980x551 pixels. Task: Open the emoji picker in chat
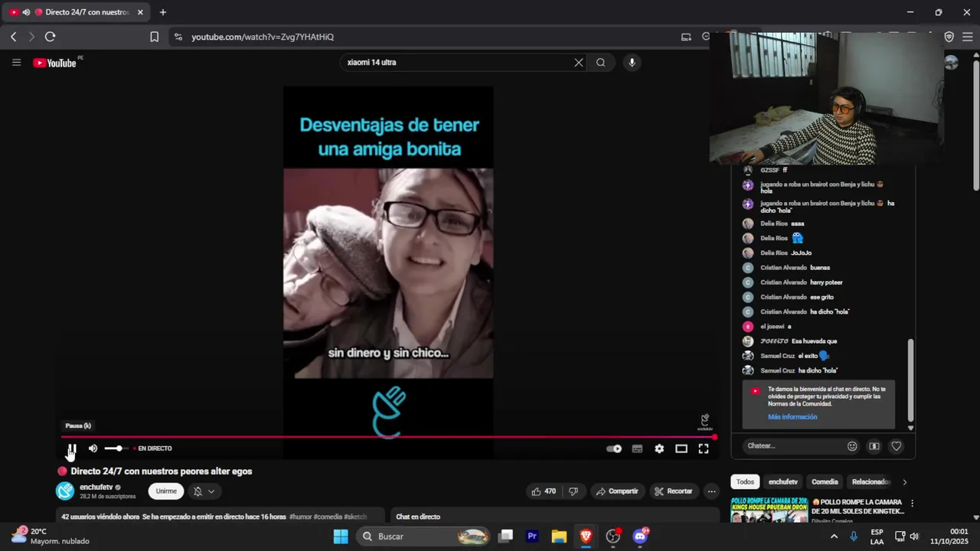click(852, 446)
